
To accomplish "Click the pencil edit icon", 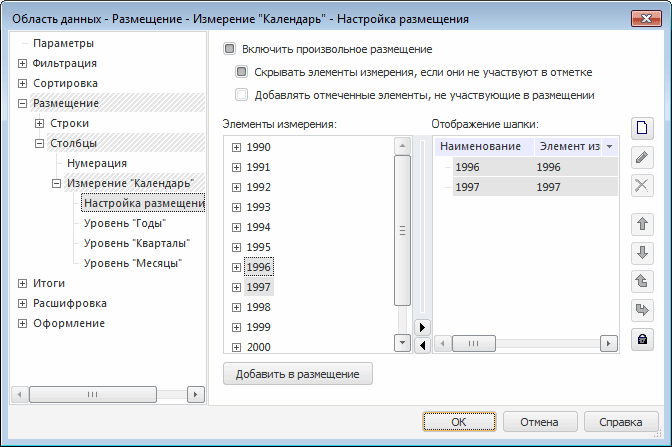I will [x=642, y=156].
